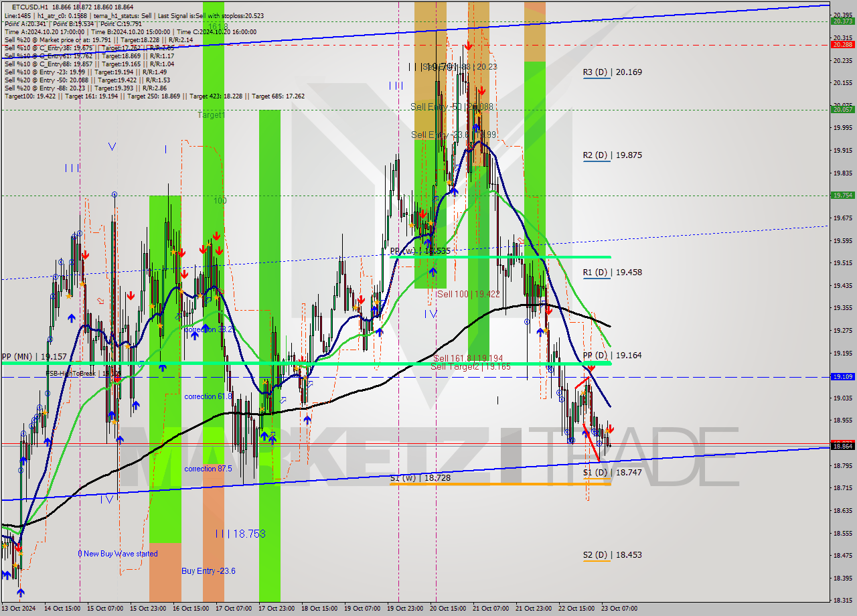The image size is (857, 616).
Task: Click the 13 Oct 2024 date label
Action: click(18, 609)
